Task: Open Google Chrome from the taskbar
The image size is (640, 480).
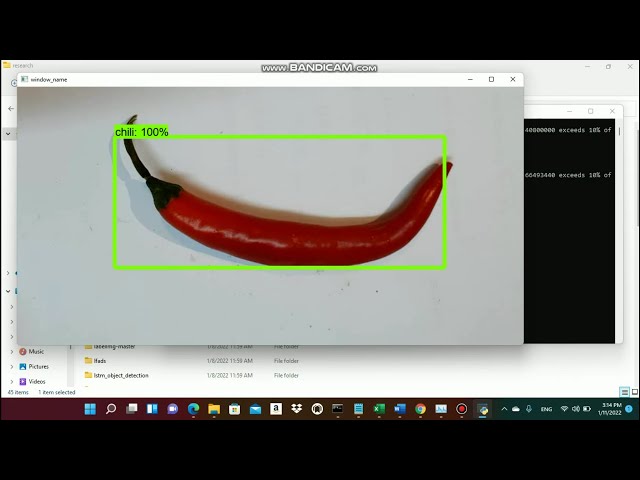Action: (420, 409)
